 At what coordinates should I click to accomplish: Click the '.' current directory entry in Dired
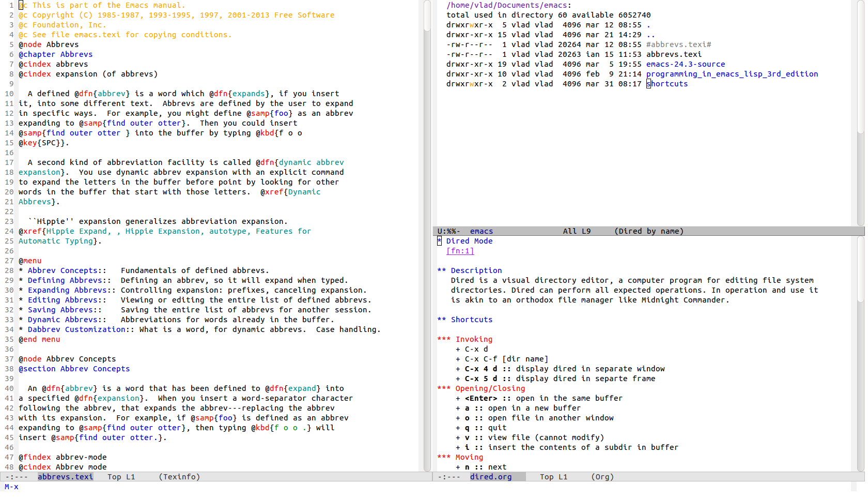coord(648,25)
